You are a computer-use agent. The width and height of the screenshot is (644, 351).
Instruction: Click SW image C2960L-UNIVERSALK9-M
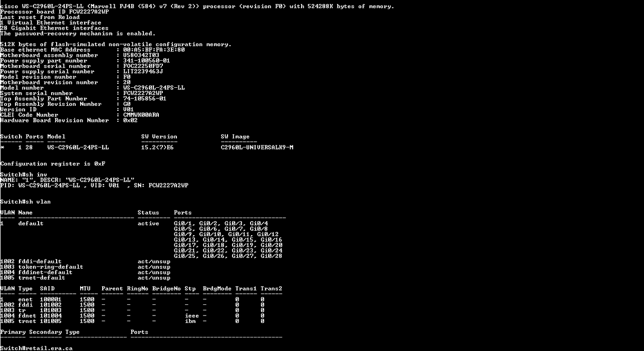[x=257, y=147]
